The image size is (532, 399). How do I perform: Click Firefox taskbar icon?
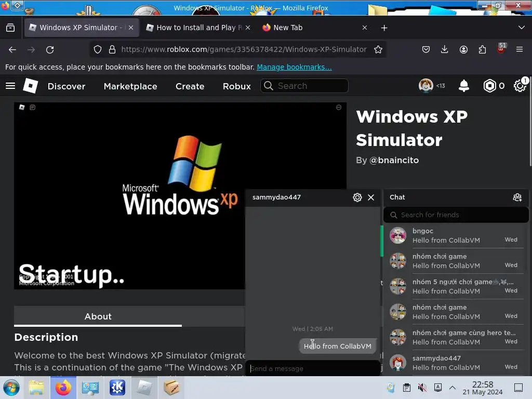pos(63,388)
